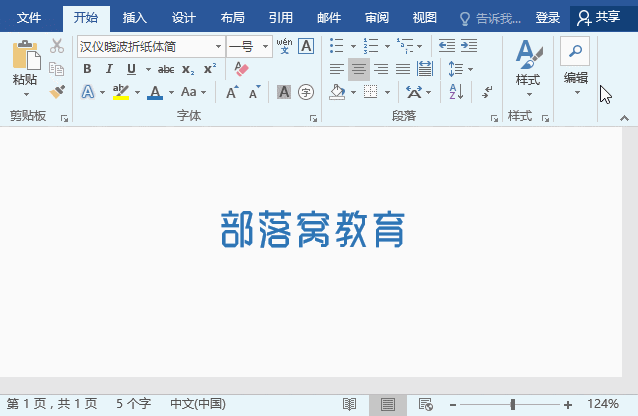Toggle Bold formatting
Image resolution: width=638 pixels, height=416 pixels.
click(87, 69)
